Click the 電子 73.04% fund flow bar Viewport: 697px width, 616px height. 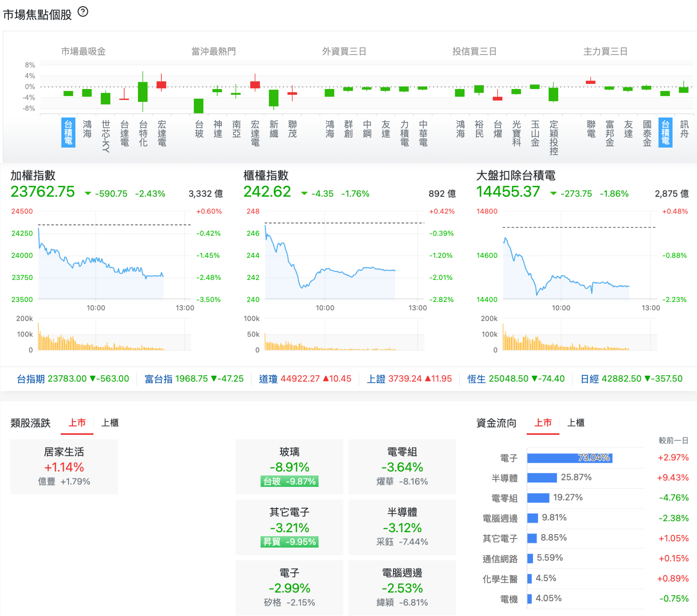click(569, 458)
